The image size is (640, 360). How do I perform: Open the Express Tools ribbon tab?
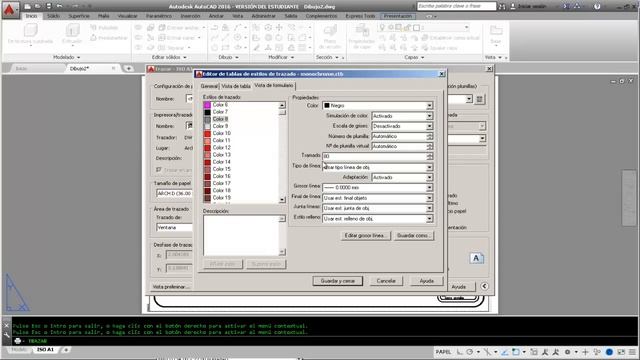(360, 16)
